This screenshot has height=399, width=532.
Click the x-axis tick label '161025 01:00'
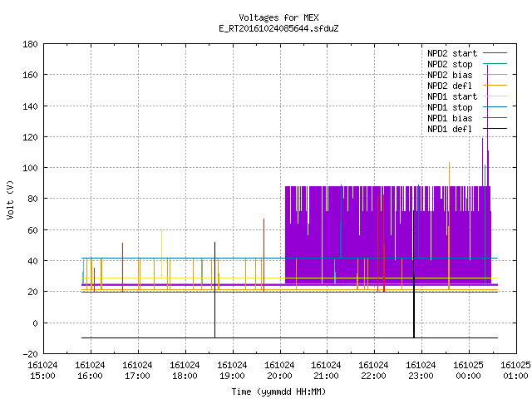coord(515,371)
